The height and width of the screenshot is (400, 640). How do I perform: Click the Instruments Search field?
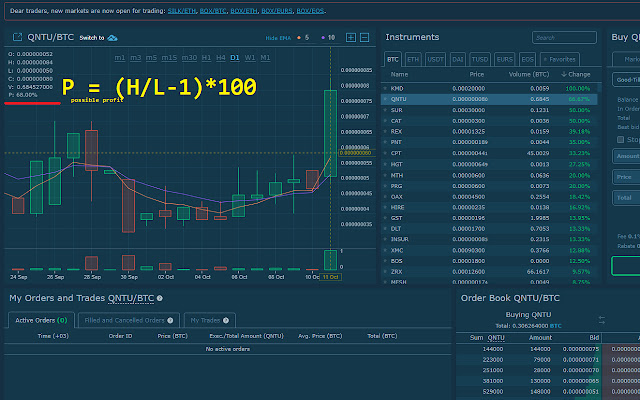tap(564, 38)
